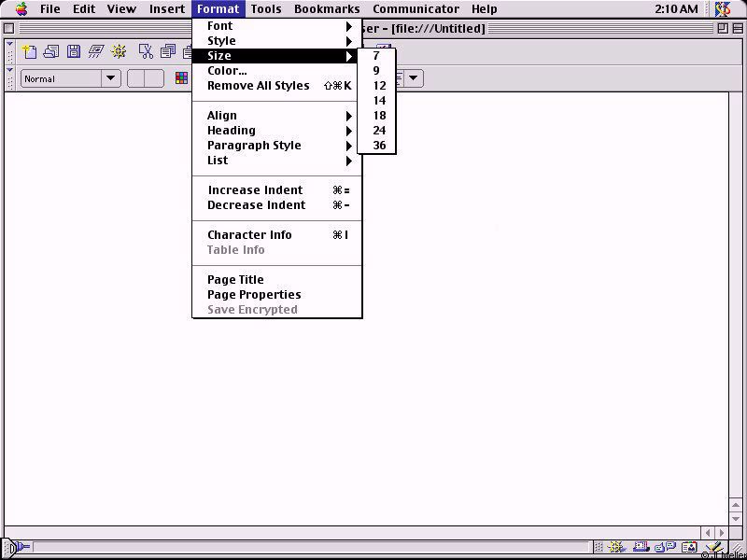Image resolution: width=747 pixels, height=560 pixels.
Task: Click the text color swatch in toolbar
Action: [x=182, y=78]
